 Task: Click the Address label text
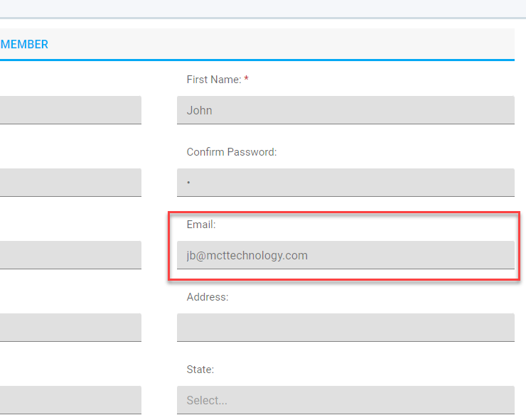(x=208, y=297)
